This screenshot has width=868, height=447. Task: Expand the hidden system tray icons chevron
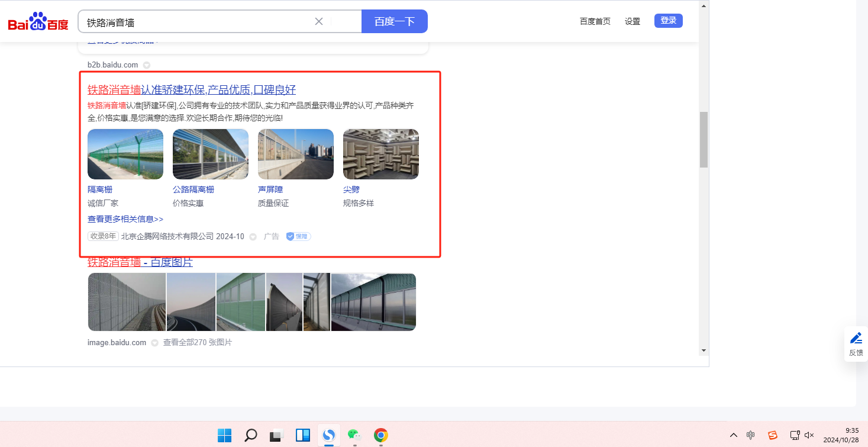734,435
